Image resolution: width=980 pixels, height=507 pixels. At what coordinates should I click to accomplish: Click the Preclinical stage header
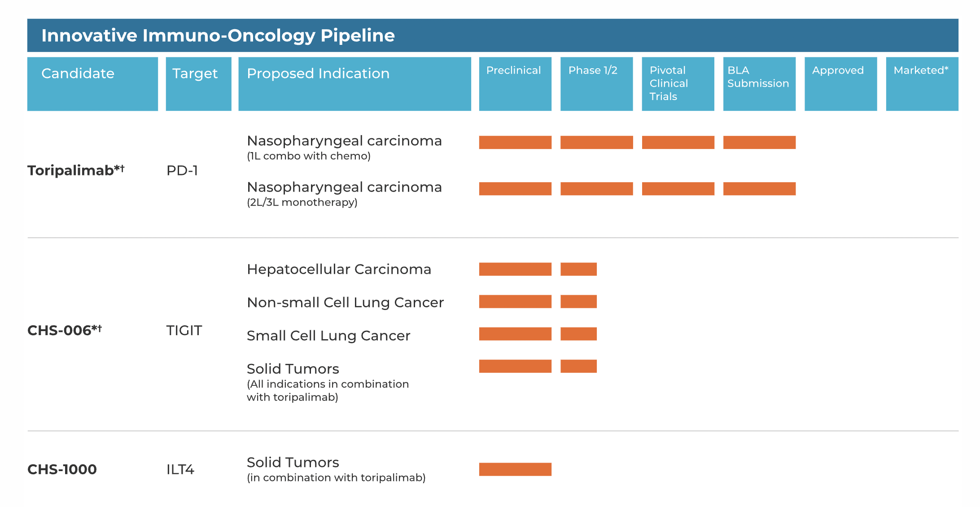514,70
